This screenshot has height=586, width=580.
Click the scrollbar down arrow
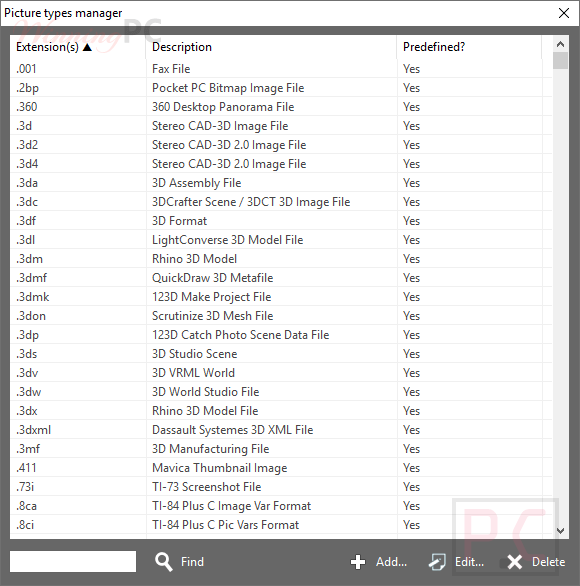[560, 531]
